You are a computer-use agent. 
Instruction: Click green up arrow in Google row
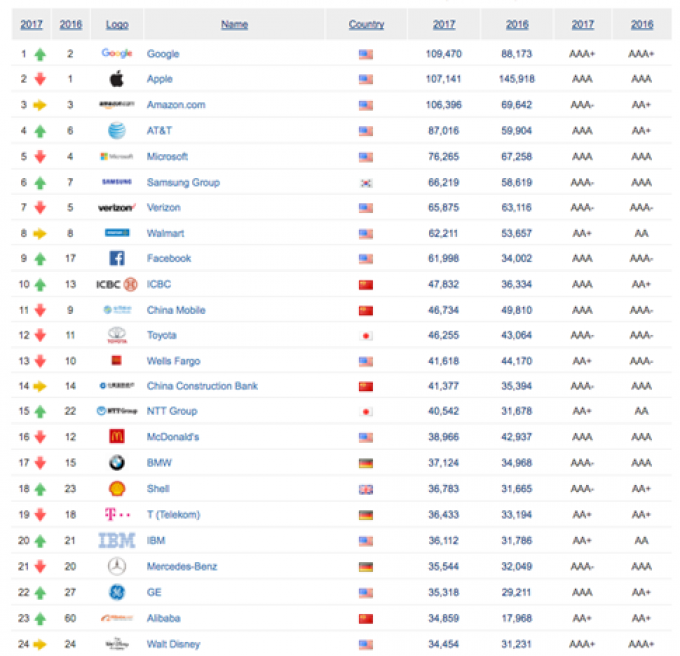pos(40,54)
